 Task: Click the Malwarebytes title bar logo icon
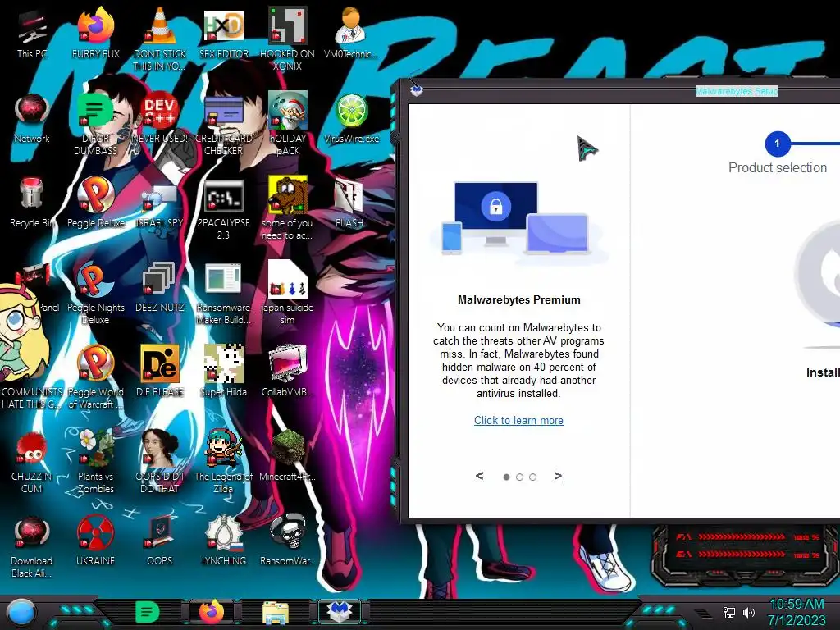[x=416, y=90]
